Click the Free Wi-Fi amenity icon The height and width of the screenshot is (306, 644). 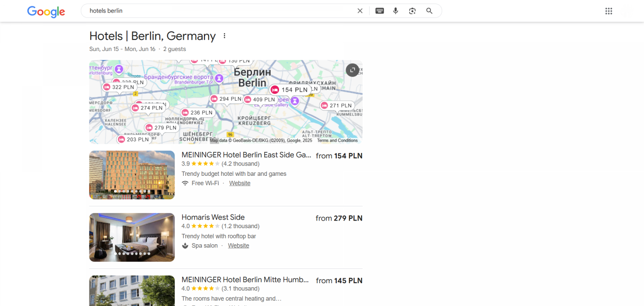coord(185,183)
